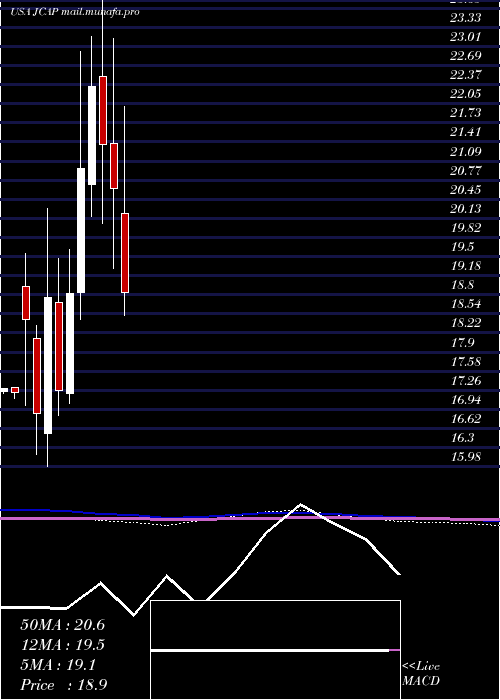500x700 pixels.
Task: Select the 21.41 price axis label
Action: (x=466, y=132)
